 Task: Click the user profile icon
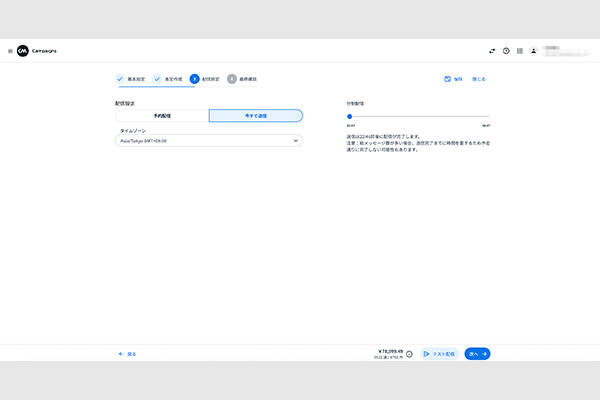(534, 51)
